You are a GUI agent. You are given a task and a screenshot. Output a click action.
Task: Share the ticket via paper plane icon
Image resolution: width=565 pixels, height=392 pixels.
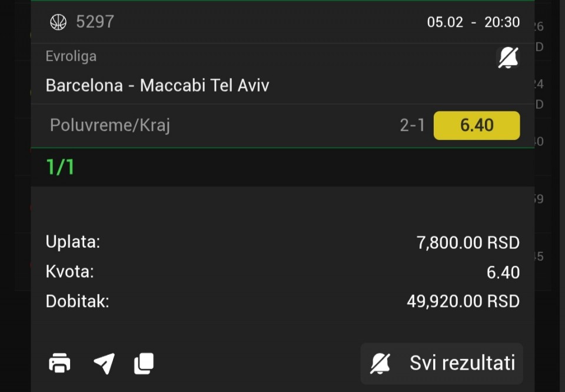[x=105, y=363]
